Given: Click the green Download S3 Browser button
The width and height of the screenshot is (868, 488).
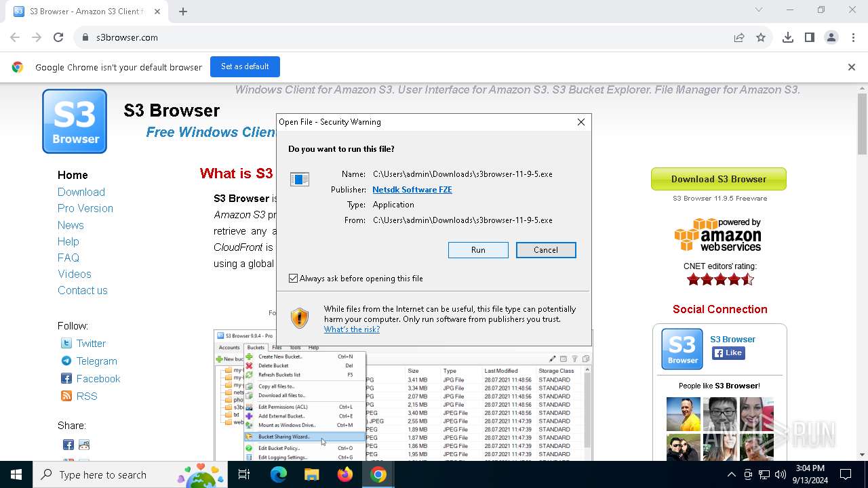Looking at the screenshot, I should [719, 179].
